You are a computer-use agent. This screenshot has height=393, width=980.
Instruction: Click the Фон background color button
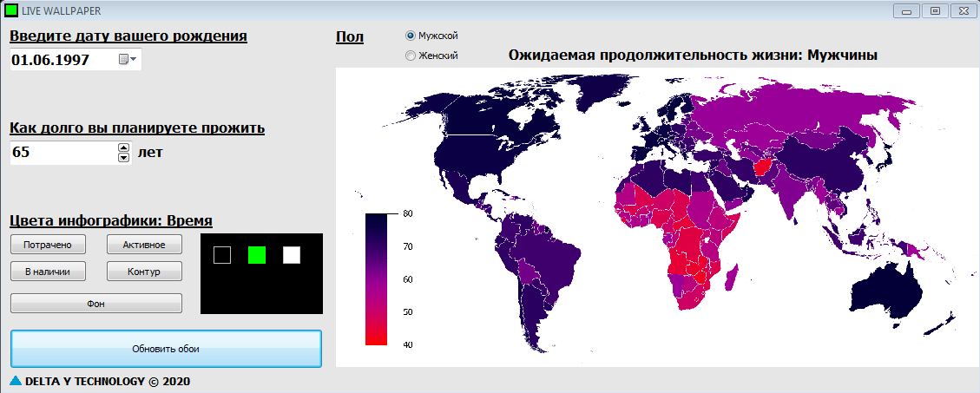96,303
